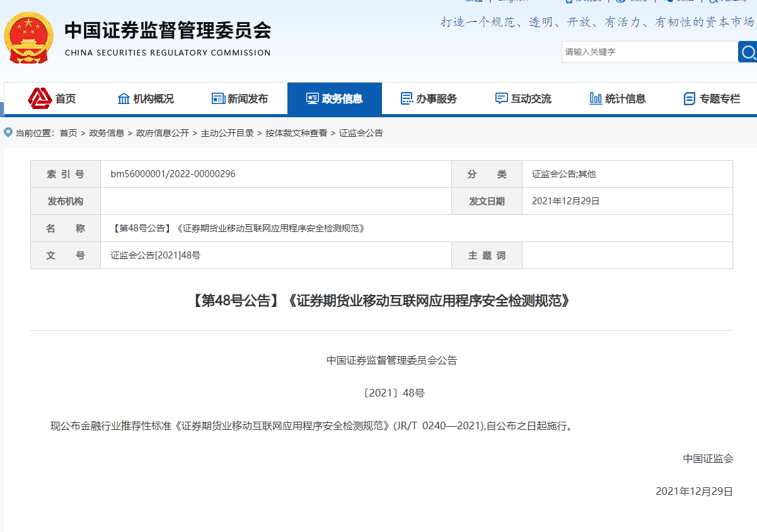Viewport: 757px width, 532px height.
Task: Click the bar chart icon for 统计信息
Action: click(595, 98)
